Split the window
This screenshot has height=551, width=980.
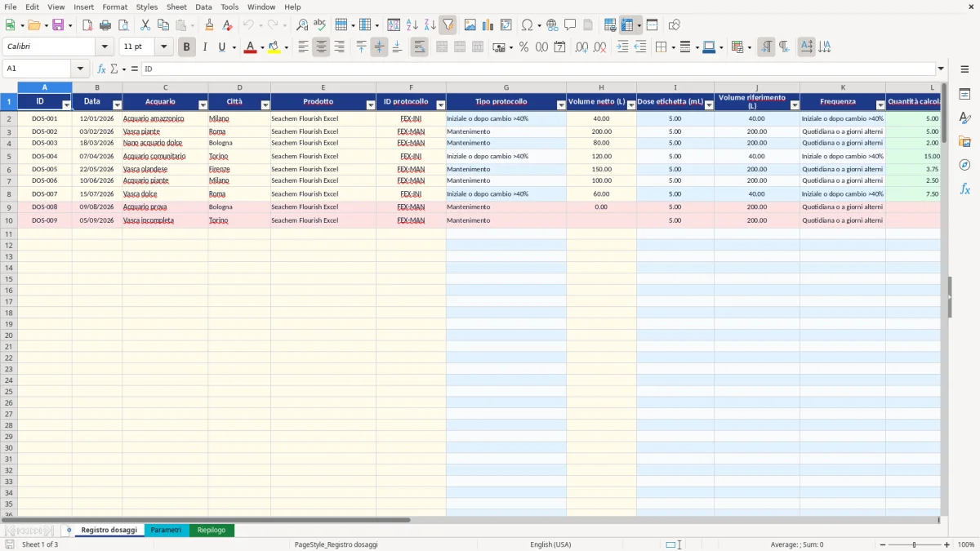(652, 25)
